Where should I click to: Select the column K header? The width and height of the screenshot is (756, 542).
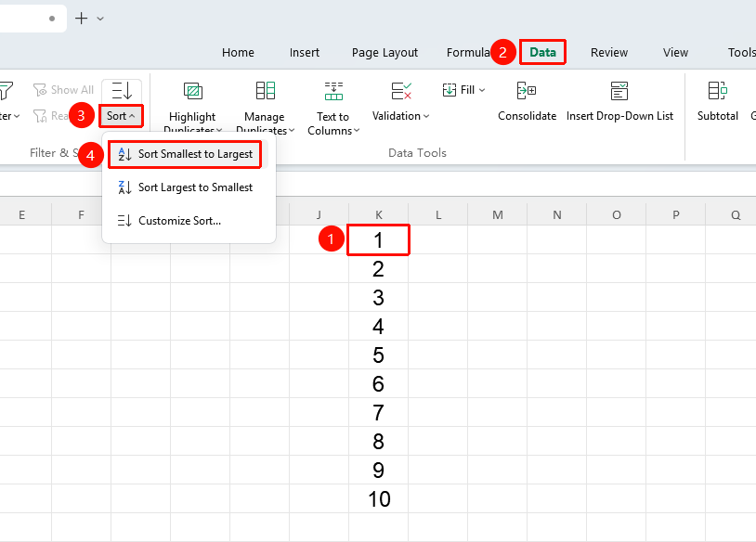click(x=379, y=215)
